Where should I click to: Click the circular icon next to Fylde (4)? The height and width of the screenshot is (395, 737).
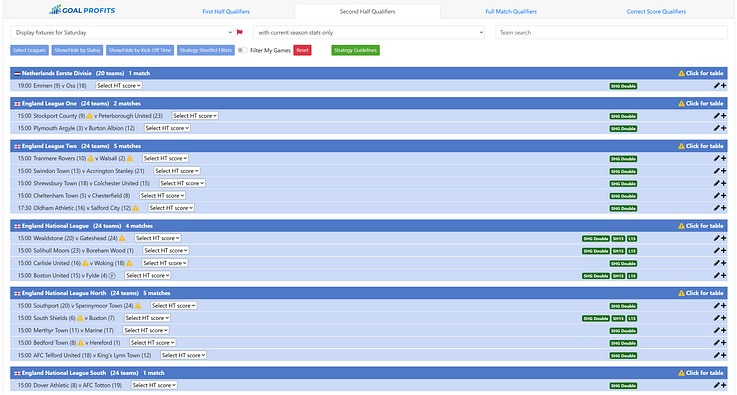click(x=112, y=276)
